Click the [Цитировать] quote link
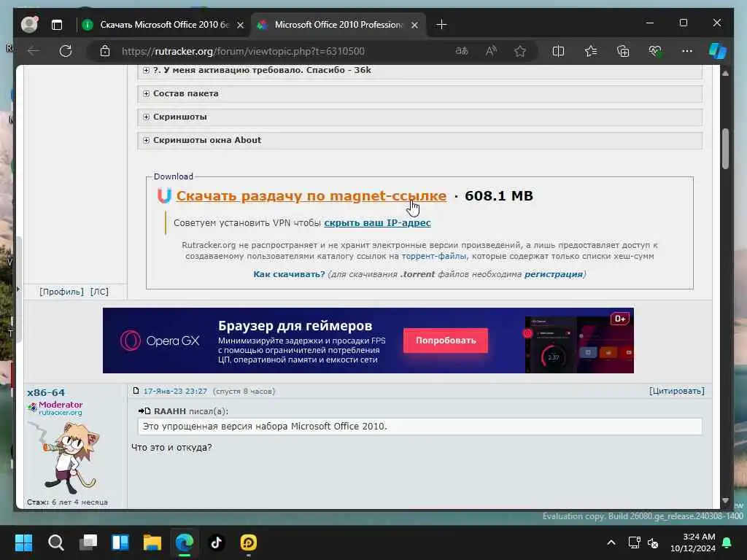 click(676, 391)
